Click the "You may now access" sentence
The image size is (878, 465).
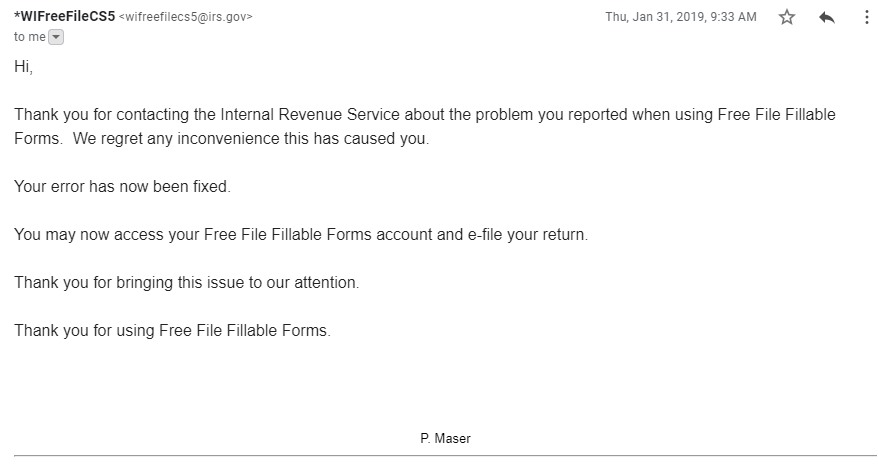[x=301, y=234]
